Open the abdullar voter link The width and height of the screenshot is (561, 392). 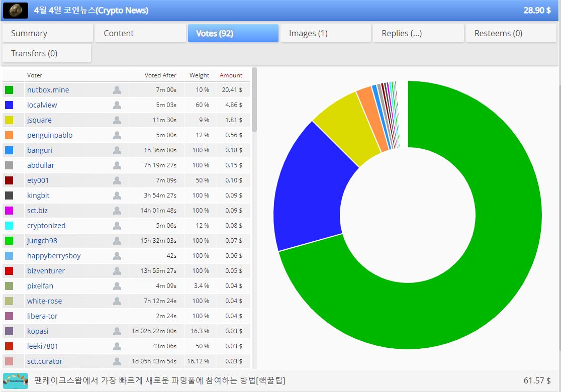coord(41,165)
